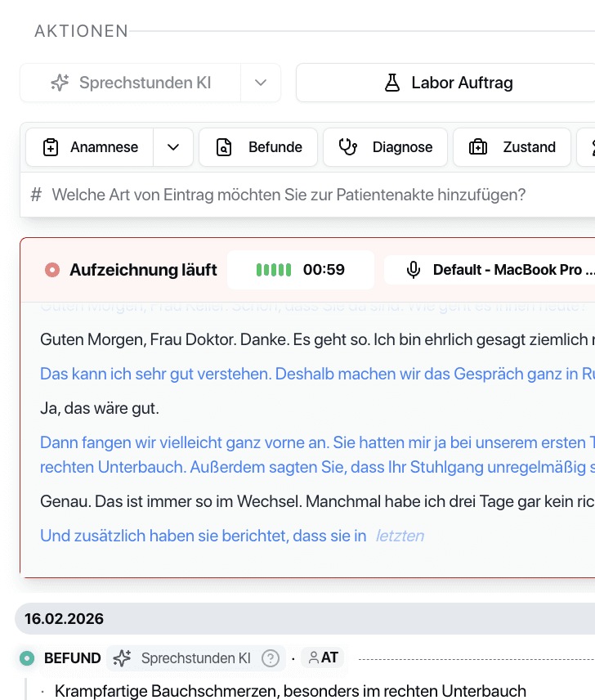The image size is (595, 700).
Task: Click 'Krampfartige Bauchschmerzen' finding text
Action: pos(290,691)
